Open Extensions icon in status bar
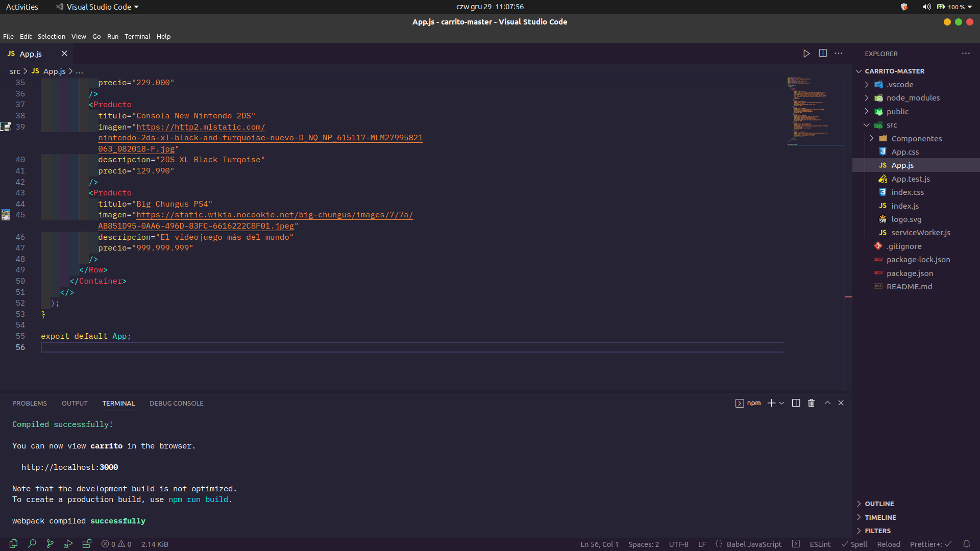 click(87, 544)
